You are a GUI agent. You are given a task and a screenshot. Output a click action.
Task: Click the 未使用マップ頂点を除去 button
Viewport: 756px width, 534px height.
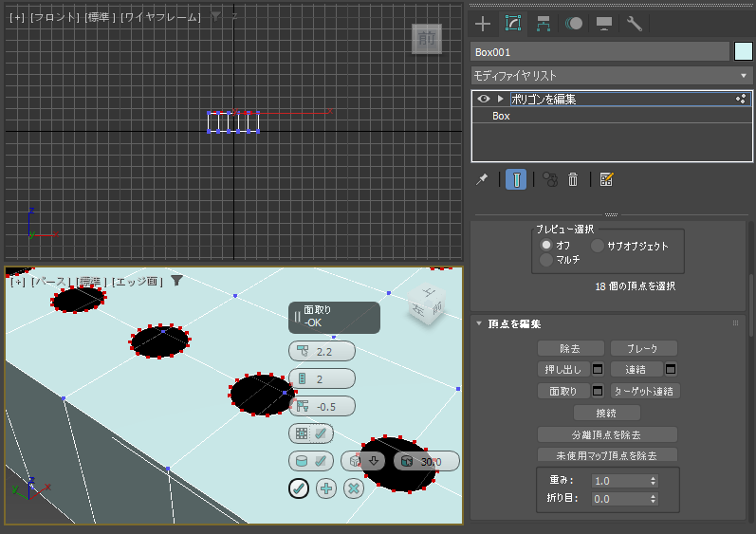pos(607,454)
